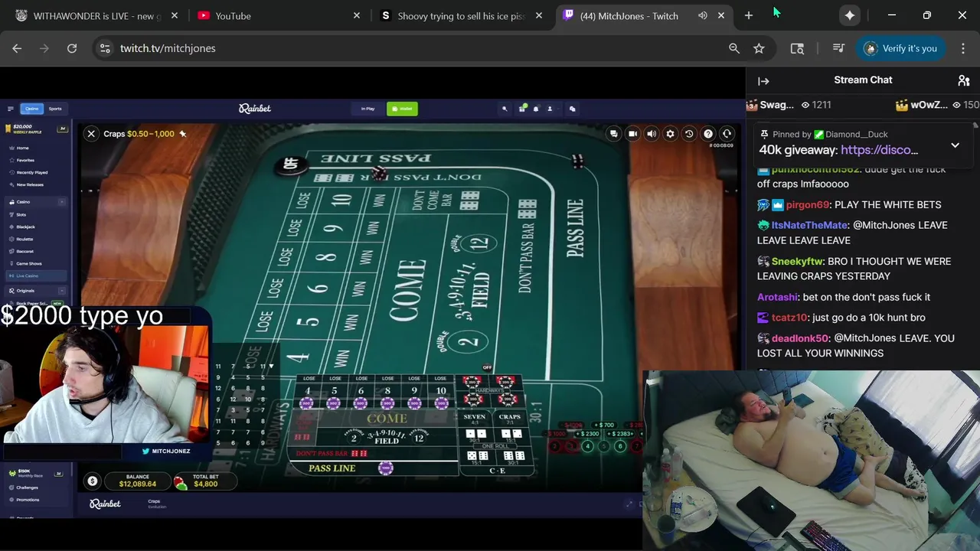Open the Craps game settings gear
980x551 pixels.
pyautogui.click(x=670, y=134)
